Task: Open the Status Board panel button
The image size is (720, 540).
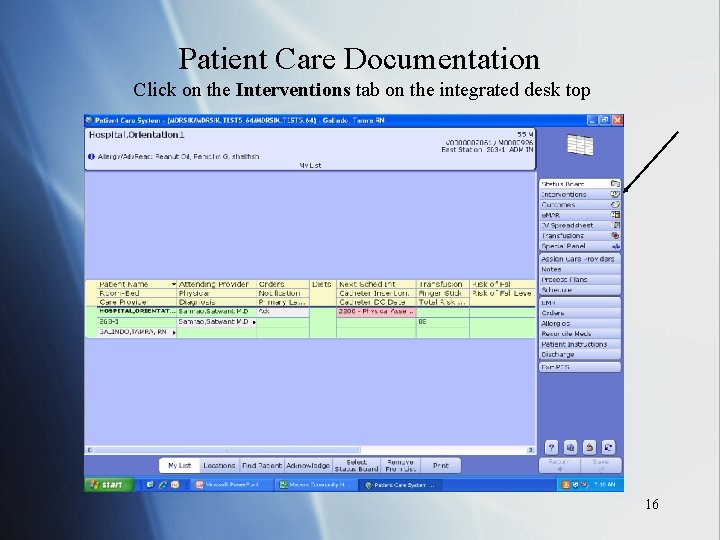Action: (579, 184)
